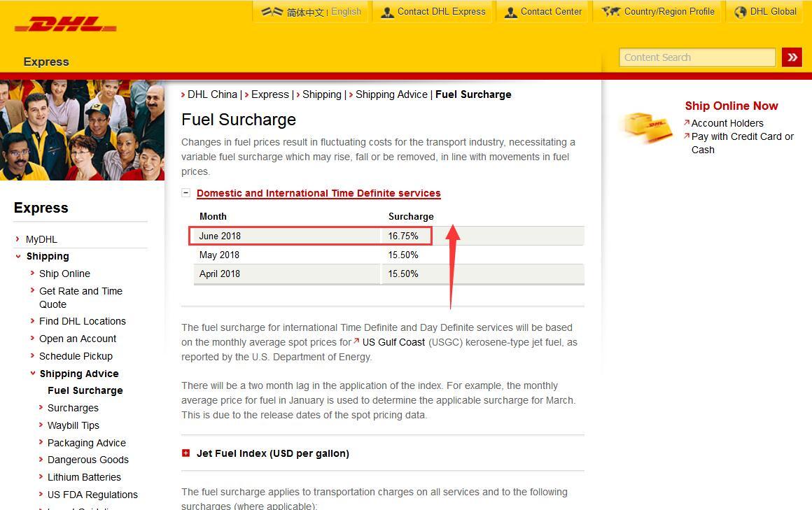
Task: Expand the Jet Fuel Index section
Action: (x=186, y=453)
